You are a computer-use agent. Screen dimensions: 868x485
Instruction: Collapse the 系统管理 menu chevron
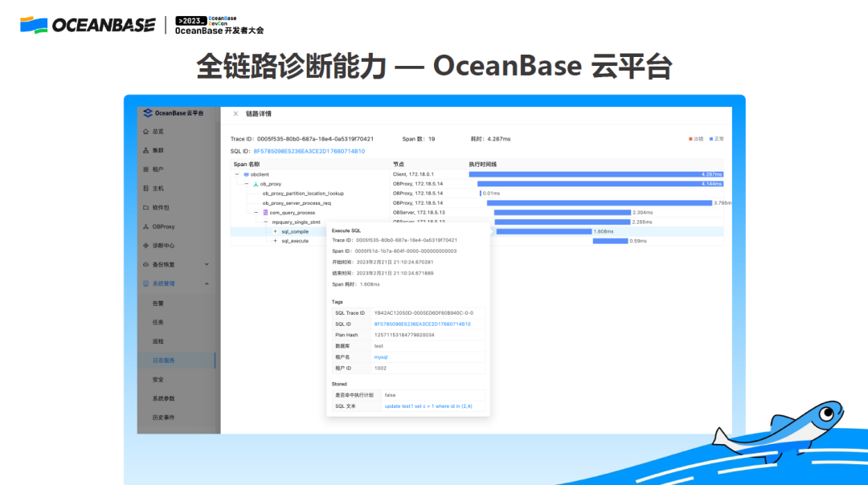click(x=207, y=283)
